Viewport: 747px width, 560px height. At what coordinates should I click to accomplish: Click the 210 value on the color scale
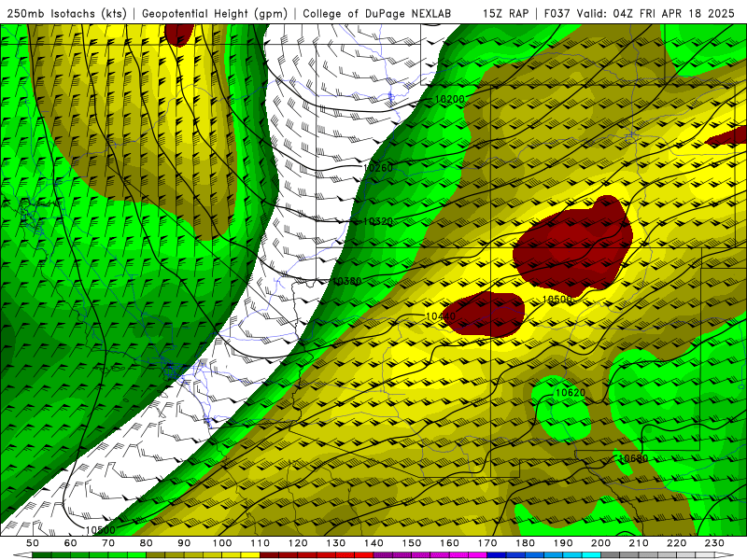coord(639,543)
